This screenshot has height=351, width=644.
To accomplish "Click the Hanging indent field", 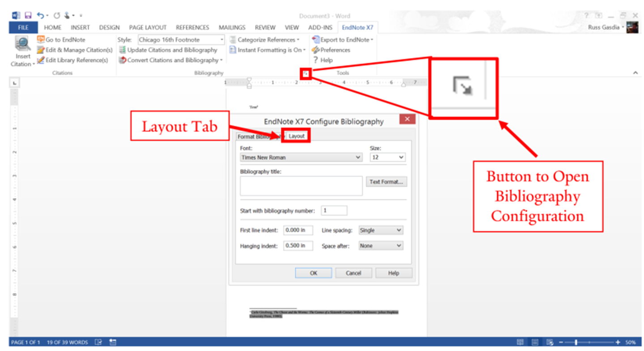I will pos(298,246).
